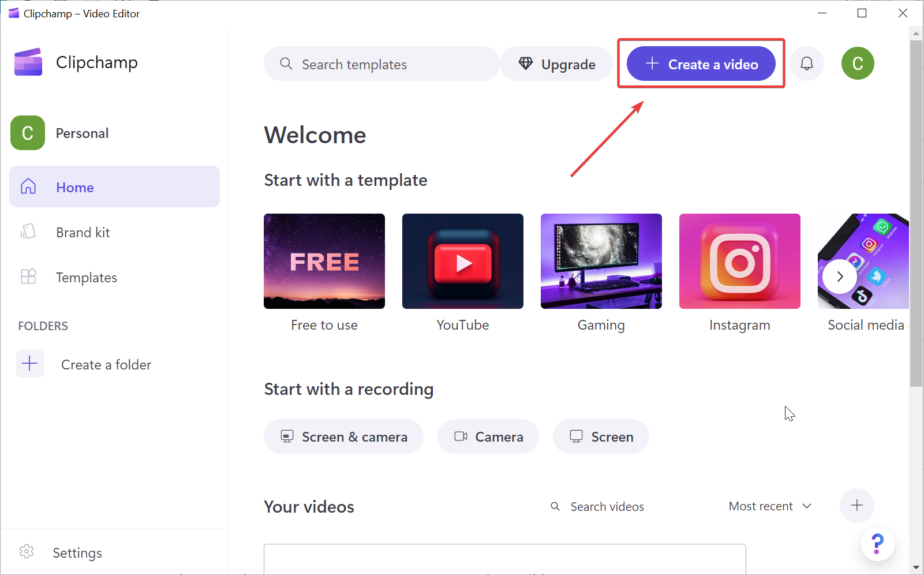Open the Brand kit section
924x575 pixels.
[x=83, y=232]
